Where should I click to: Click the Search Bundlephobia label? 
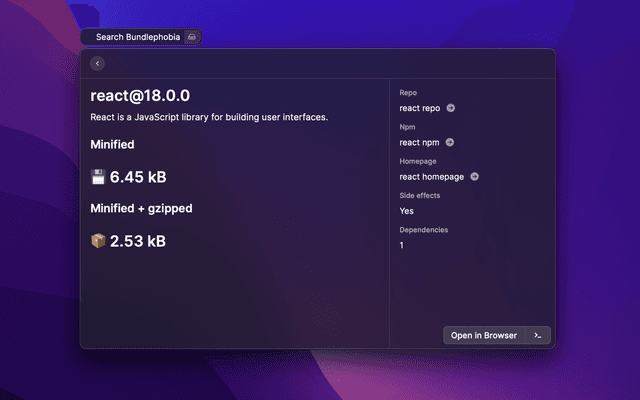coord(138,37)
